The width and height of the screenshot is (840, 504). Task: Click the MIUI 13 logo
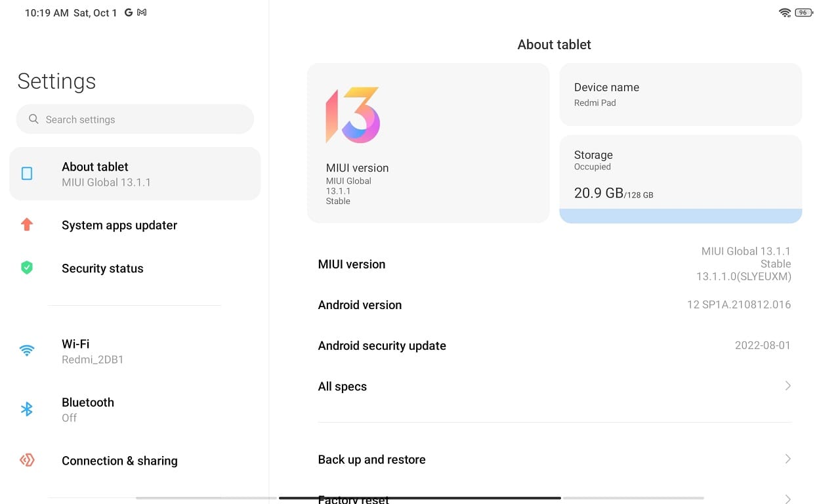pos(354,114)
